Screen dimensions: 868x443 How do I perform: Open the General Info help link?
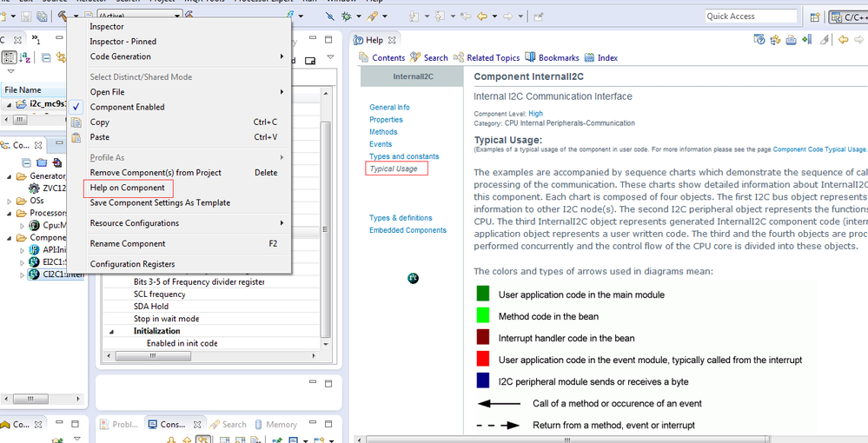390,108
